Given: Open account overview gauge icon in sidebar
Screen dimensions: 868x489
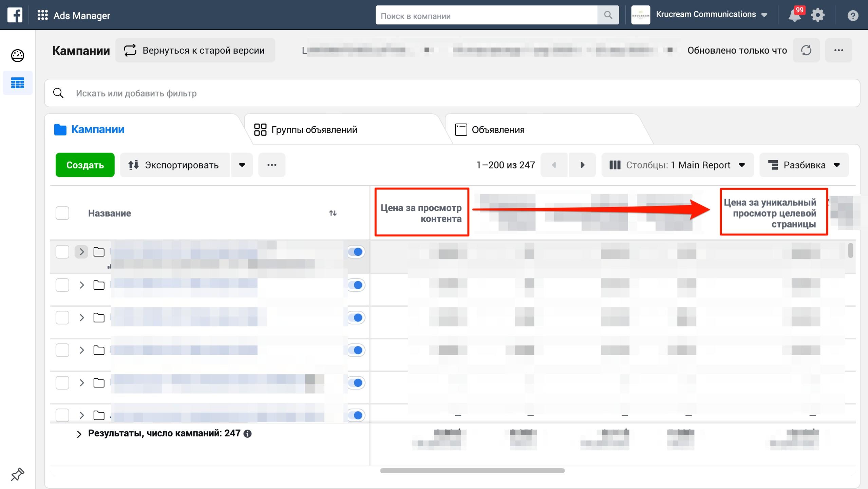Looking at the screenshot, I should click(18, 56).
